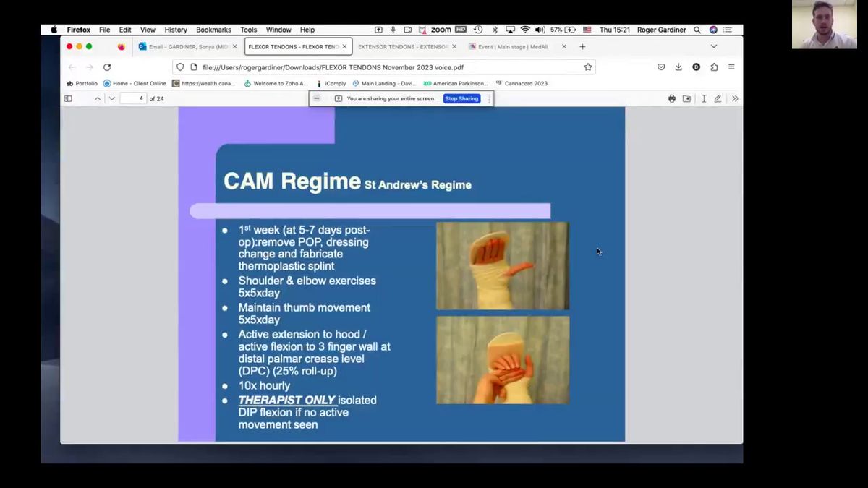868x488 pixels.
Task: Go to next PDF page
Action: (111, 98)
